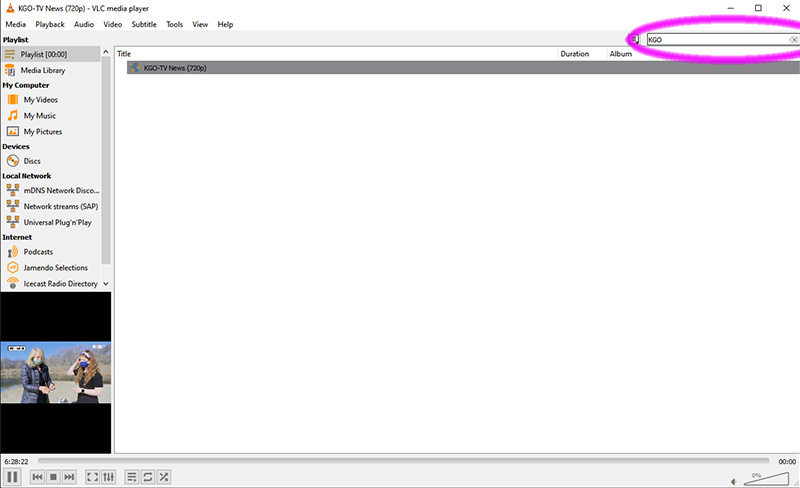Toggle the remaining time display 00:00
This screenshot has width=800, height=488.
[787, 461]
